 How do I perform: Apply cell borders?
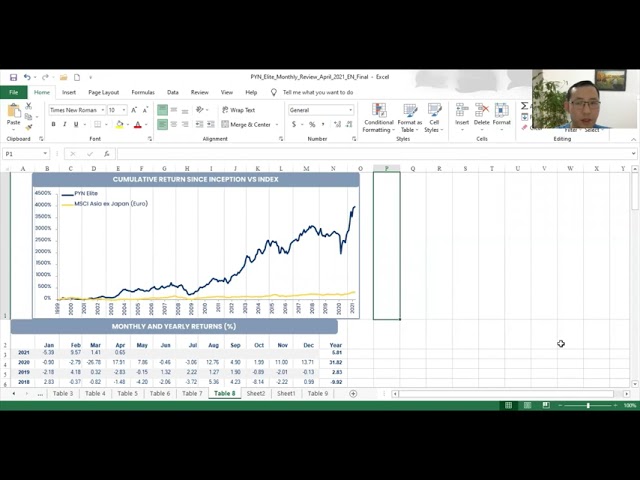(x=97, y=124)
